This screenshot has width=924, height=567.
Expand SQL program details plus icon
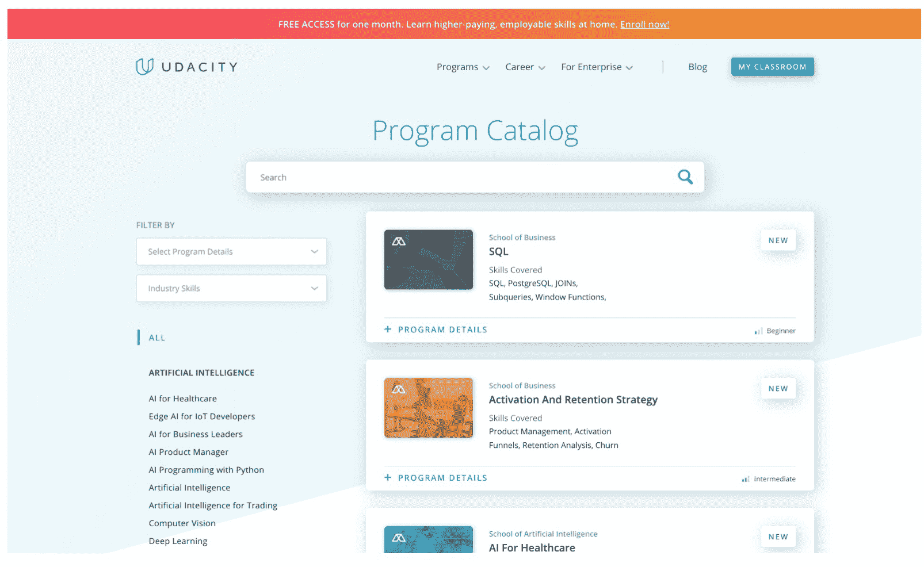pos(388,330)
